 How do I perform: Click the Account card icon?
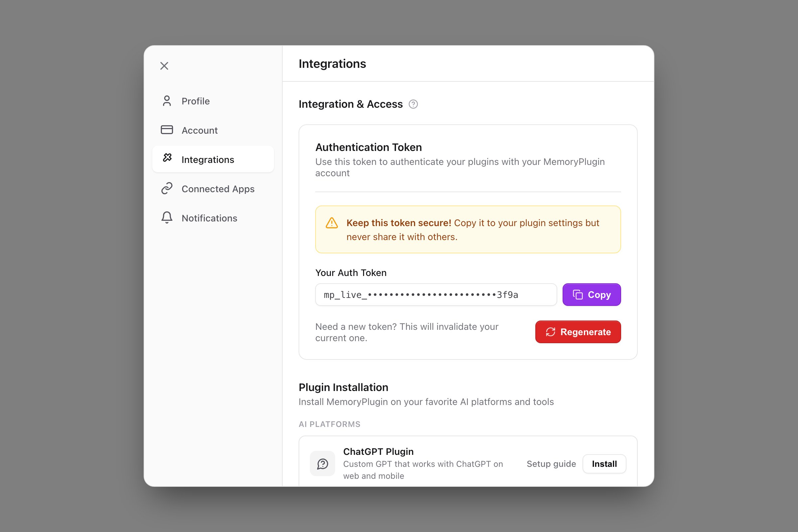pyautogui.click(x=167, y=130)
